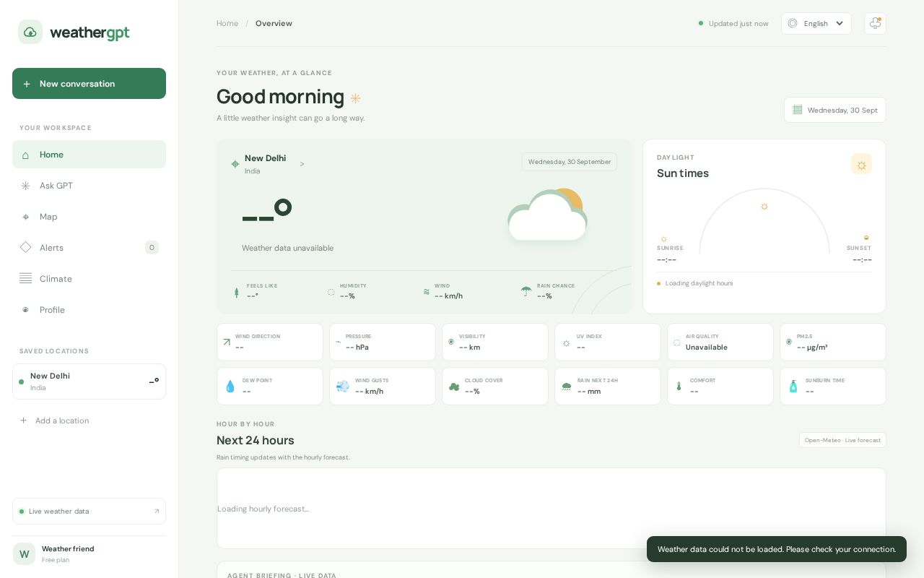Click the Wind Direction arrow icon
The height and width of the screenshot is (578, 924).
point(227,342)
